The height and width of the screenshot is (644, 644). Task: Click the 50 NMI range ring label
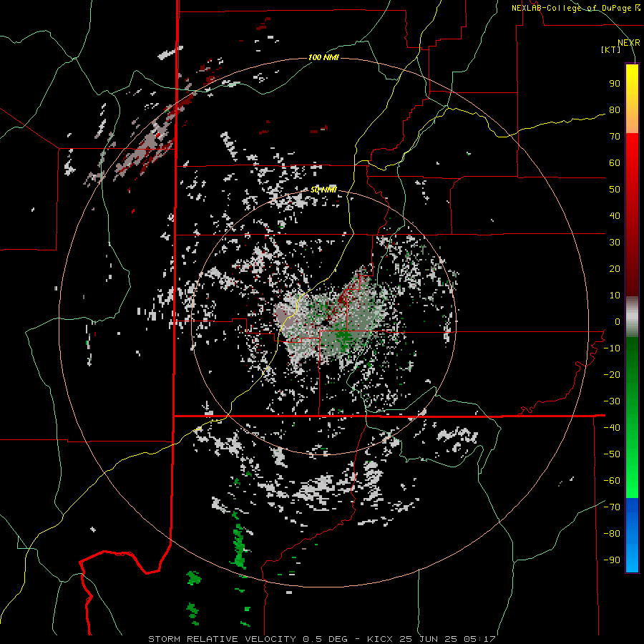[323, 190]
